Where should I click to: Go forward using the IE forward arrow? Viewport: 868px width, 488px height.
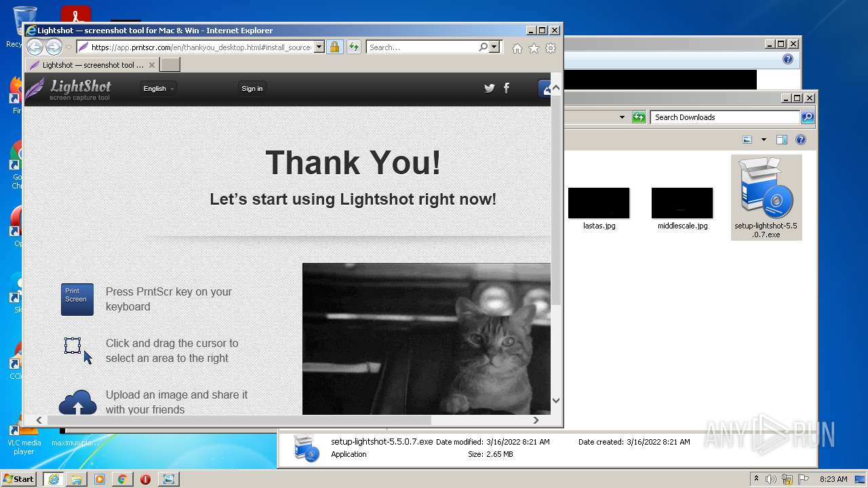click(54, 47)
